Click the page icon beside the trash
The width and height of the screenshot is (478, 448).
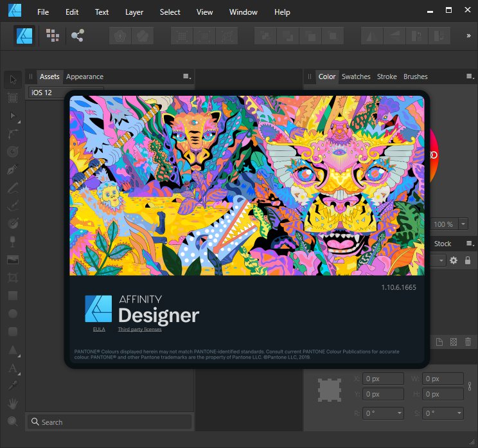point(439,342)
